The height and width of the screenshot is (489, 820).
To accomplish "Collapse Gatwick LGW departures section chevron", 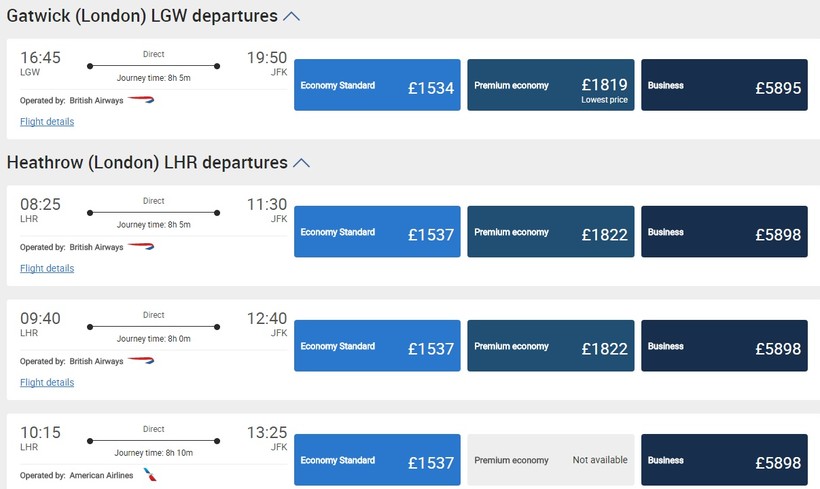I will 291,16.
